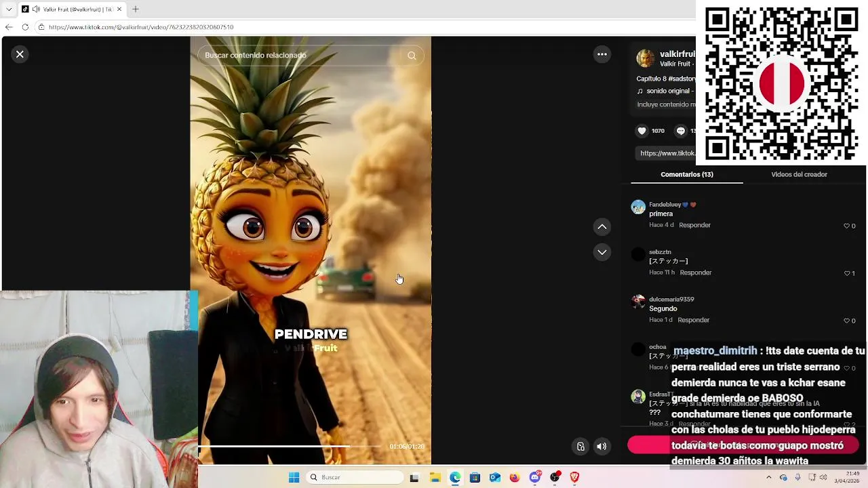This screenshot has width=868, height=488.
Task: Open the Windows Start menu
Action: tap(294, 477)
